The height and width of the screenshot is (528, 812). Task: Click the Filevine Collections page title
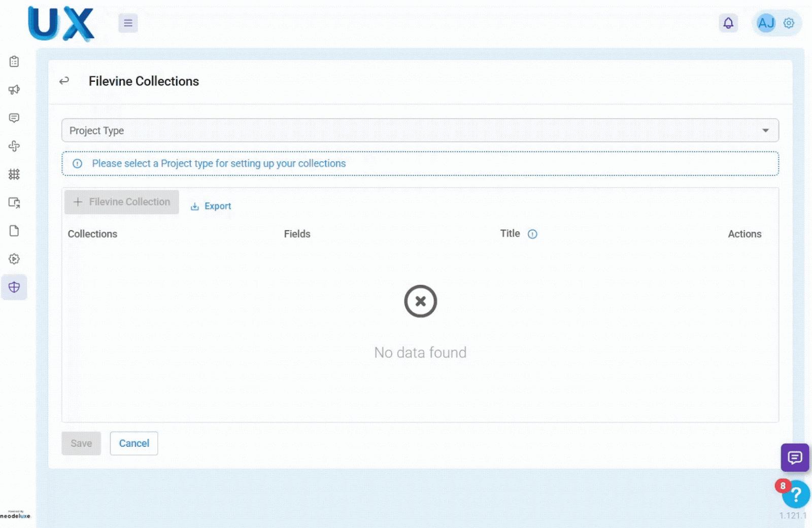point(144,81)
